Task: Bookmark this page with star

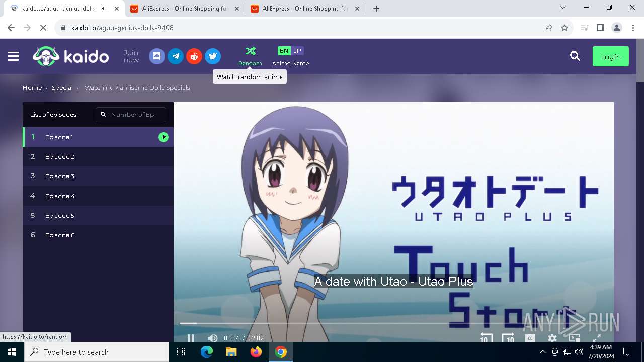Action: pyautogui.click(x=565, y=28)
